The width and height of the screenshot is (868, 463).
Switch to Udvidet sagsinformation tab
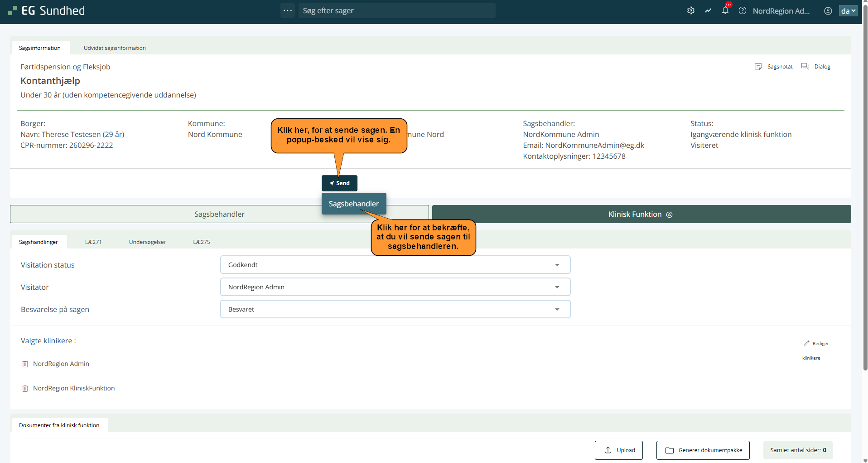coord(115,48)
